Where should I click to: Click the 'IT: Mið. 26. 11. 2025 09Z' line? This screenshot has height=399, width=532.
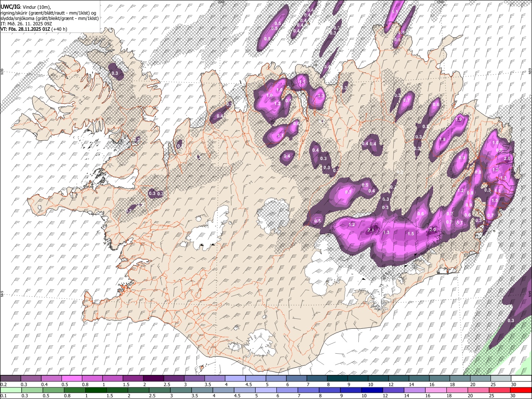pos(26,24)
